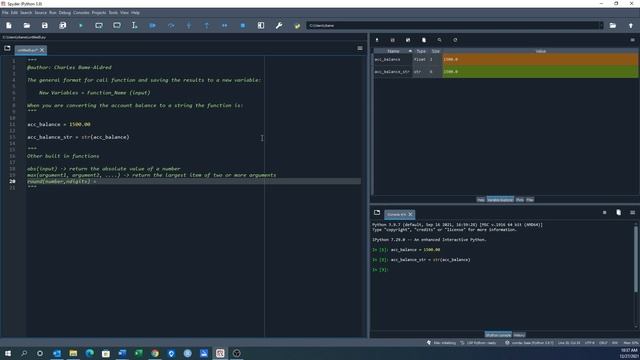Screen dimensions: 640x360
Task: Interrupt the kernel in console pane
Action: [x=604, y=213]
